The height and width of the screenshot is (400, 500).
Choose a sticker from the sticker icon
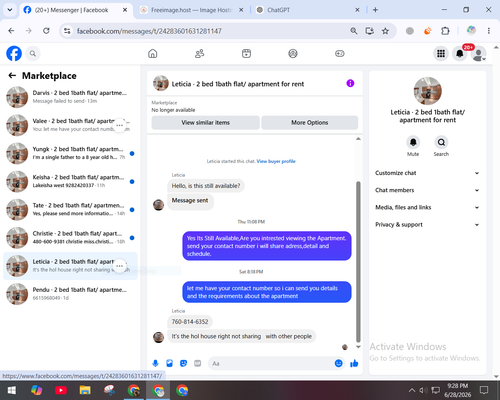click(x=183, y=363)
